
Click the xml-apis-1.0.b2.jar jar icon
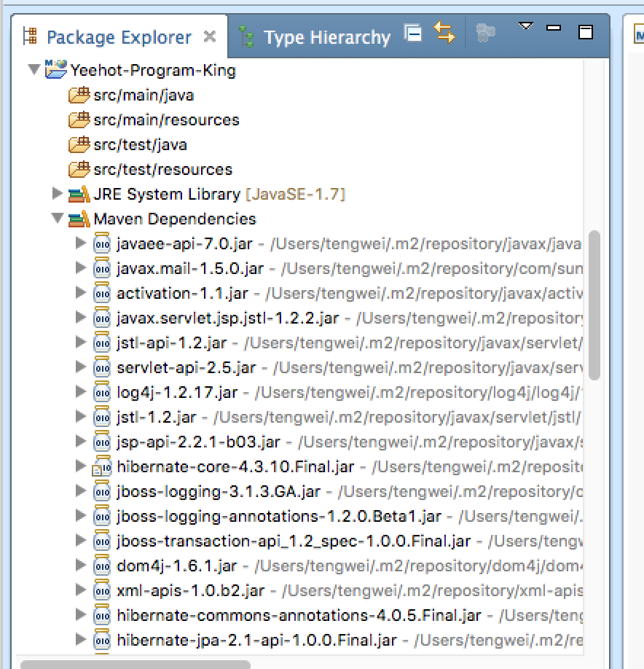102,590
